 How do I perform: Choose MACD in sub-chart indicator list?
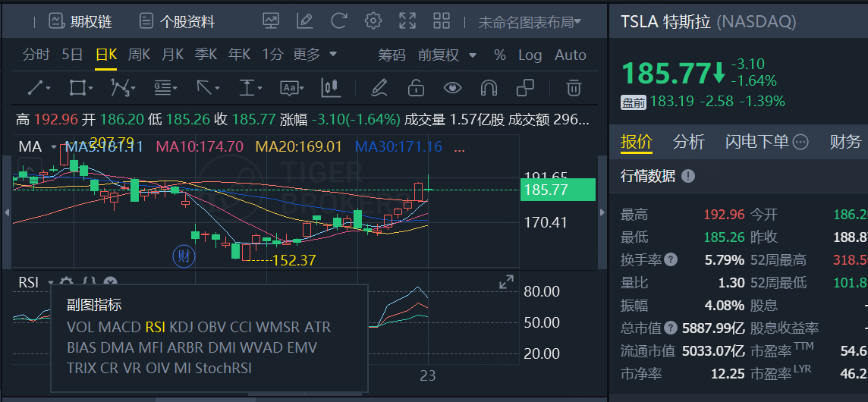point(120,327)
